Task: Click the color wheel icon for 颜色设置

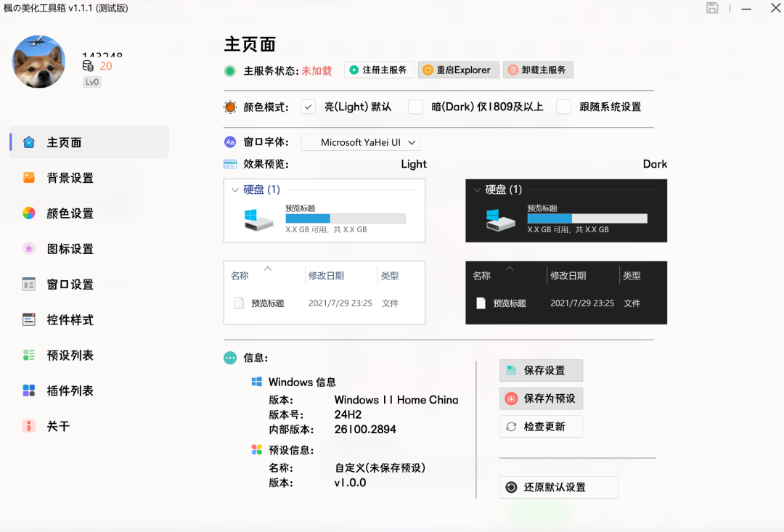Action: click(29, 213)
